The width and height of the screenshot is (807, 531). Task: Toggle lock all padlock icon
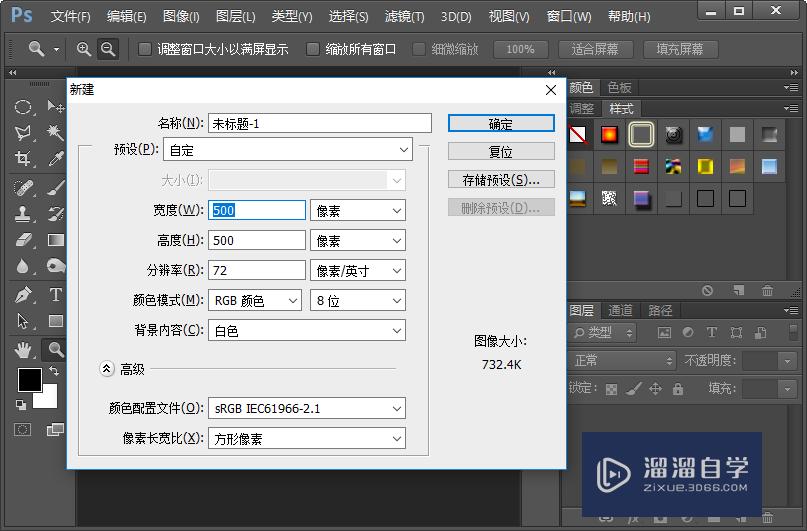point(678,389)
